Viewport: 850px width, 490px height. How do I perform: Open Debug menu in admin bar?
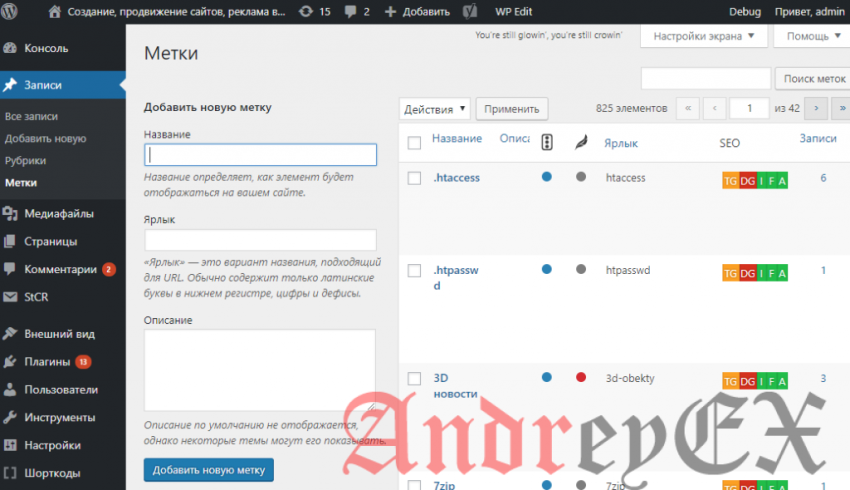pos(745,11)
